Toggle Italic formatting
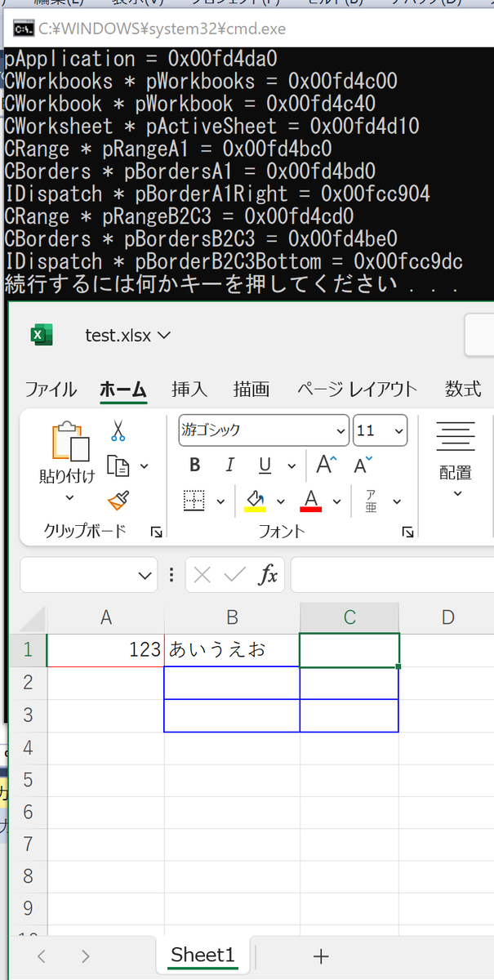The width and height of the screenshot is (494, 980). tap(230, 465)
